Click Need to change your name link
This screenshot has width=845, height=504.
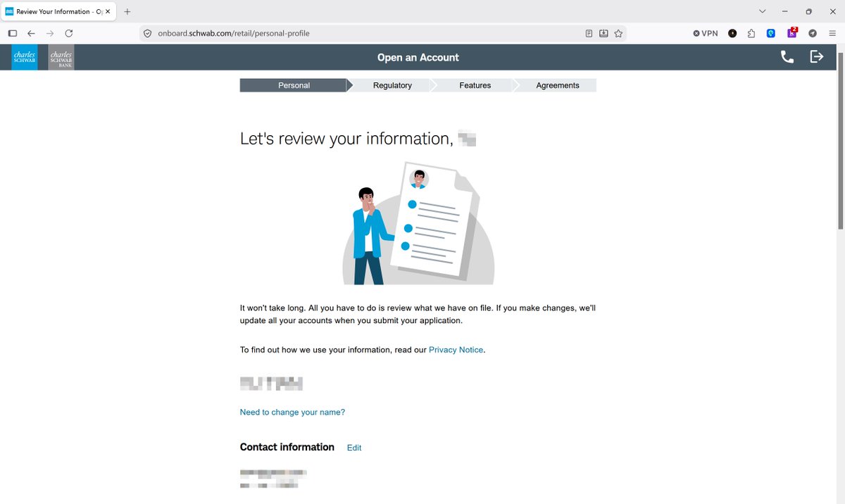click(292, 412)
